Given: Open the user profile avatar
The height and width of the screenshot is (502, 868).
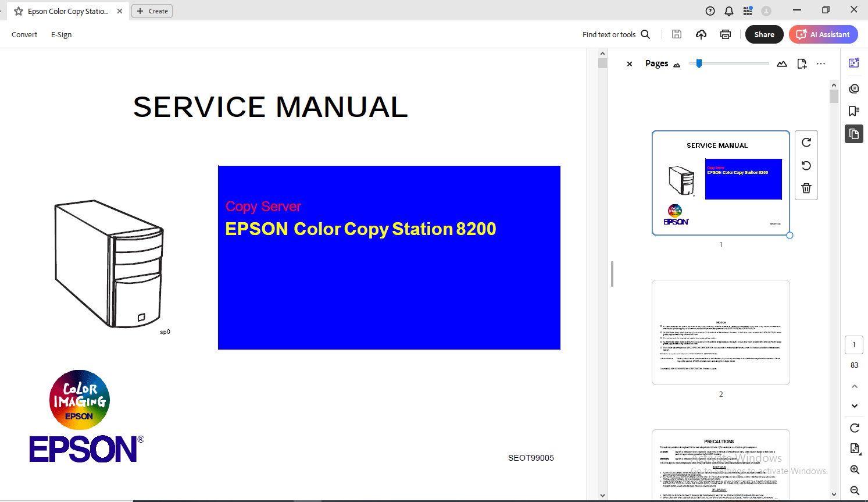Looking at the screenshot, I should tap(766, 11).
